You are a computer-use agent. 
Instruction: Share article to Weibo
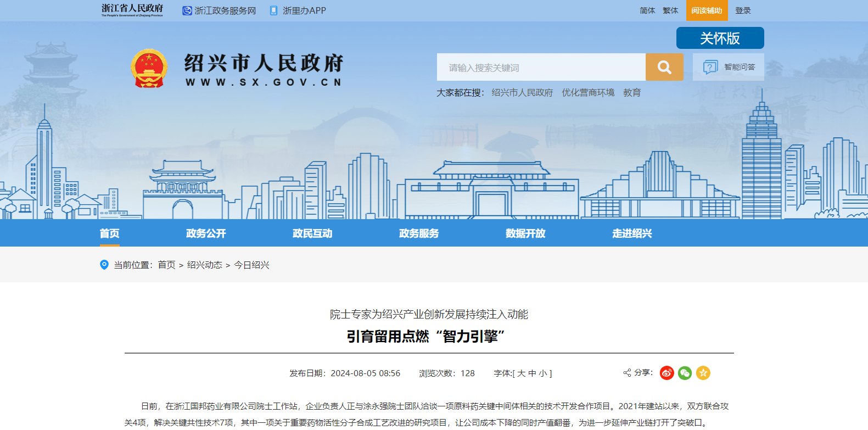coord(667,373)
